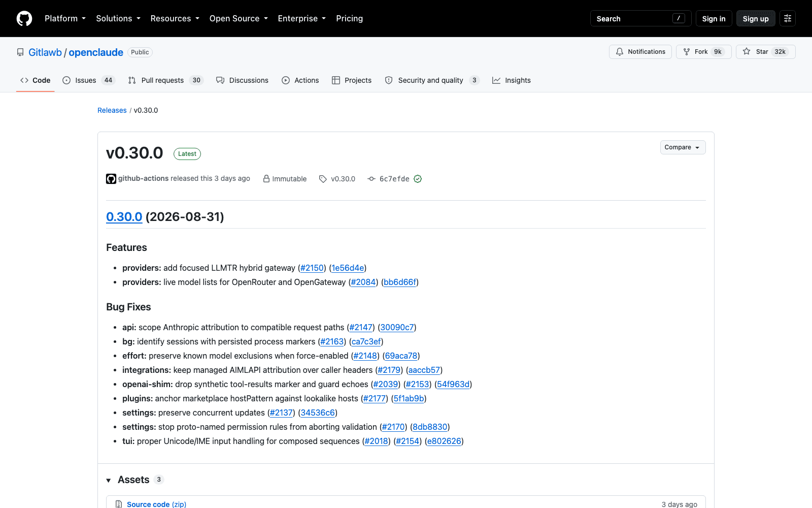The image size is (812, 508).
Task: Download Source code (zip) asset
Action: [156, 504]
